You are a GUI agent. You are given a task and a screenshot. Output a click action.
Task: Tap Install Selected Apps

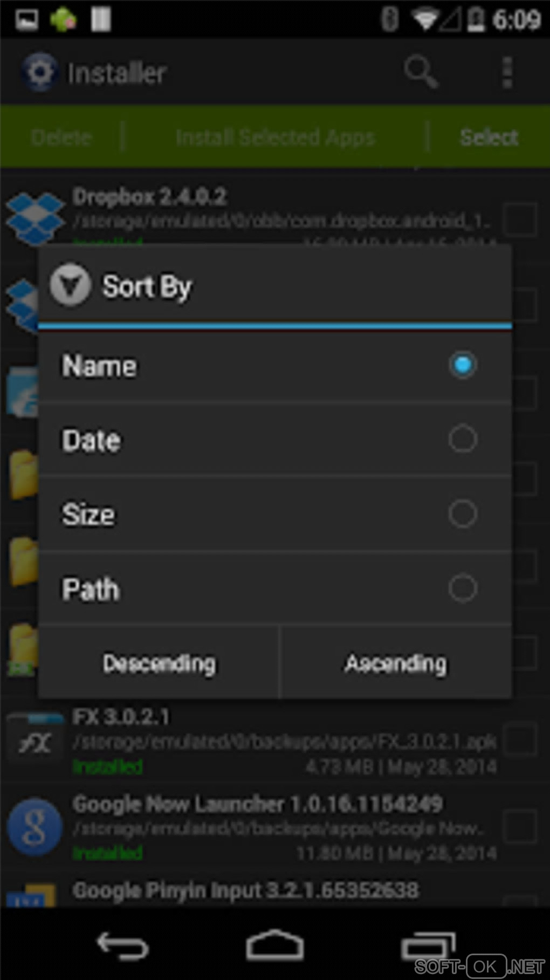275,137
